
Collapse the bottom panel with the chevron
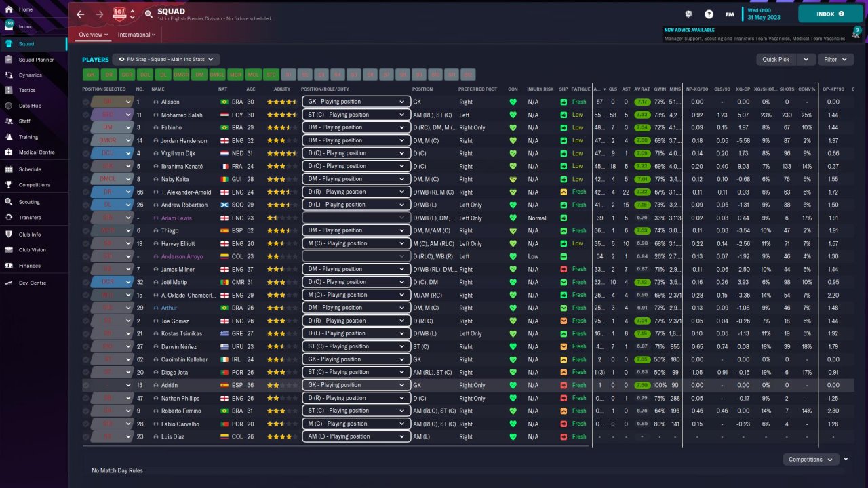click(x=846, y=459)
